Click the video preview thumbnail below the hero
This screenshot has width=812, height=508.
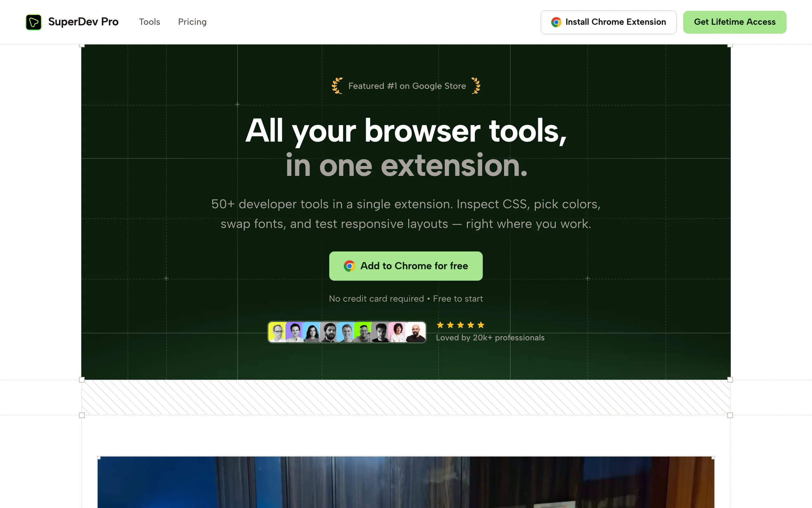click(x=406, y=482)
